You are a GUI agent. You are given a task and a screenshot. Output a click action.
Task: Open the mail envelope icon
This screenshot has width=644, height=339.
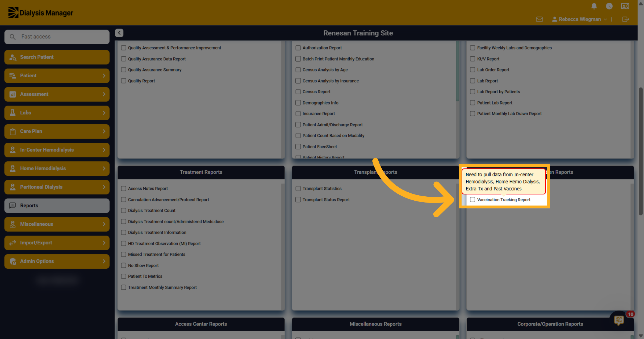tap(539, 19)
